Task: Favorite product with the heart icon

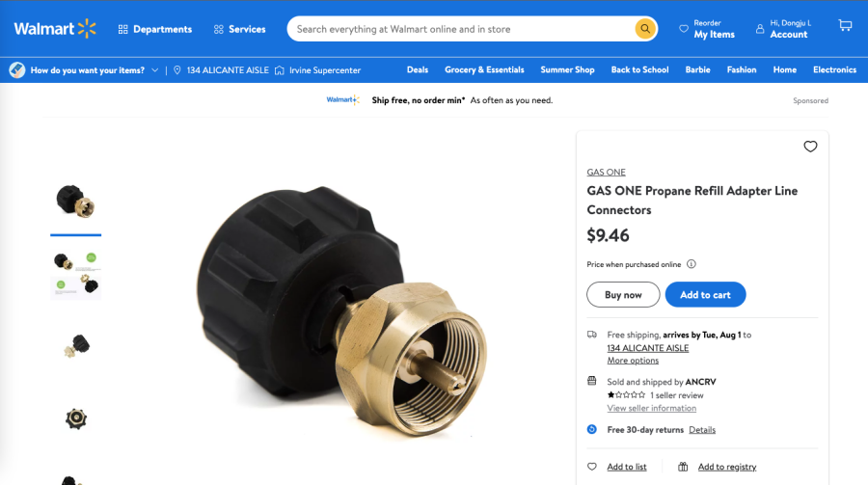Action: [810, 147]
